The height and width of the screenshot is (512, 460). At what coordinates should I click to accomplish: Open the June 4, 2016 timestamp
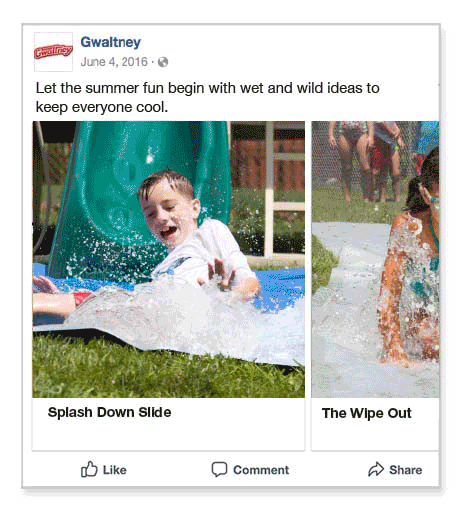point(114,62)
